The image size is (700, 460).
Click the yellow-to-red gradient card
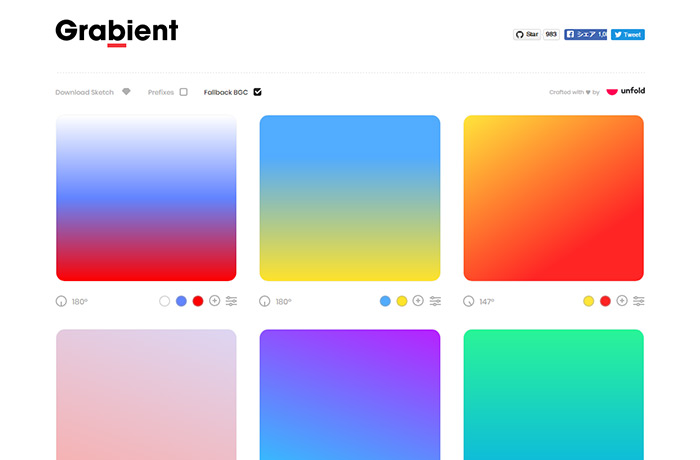pyautogui.click(x=554, y=198)
